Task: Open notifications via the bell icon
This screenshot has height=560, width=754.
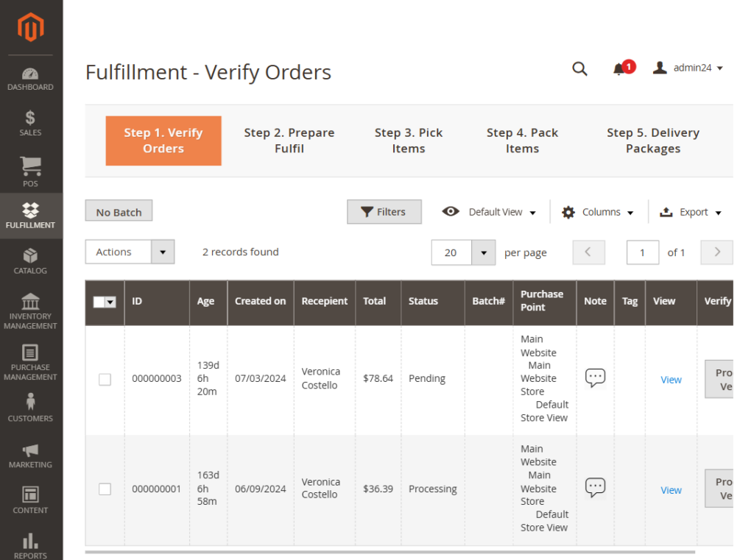Action: pyautogui.click(x=619, y=68)
